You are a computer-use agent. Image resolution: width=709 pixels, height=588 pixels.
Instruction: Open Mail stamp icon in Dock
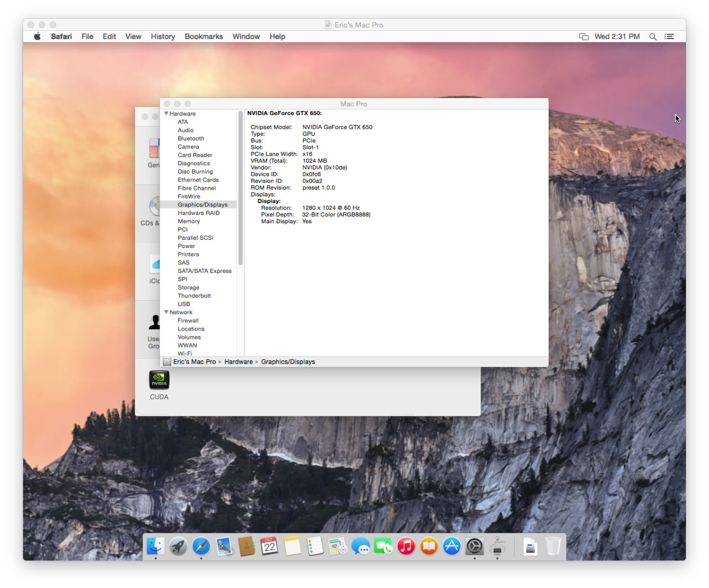click(224, 546)
